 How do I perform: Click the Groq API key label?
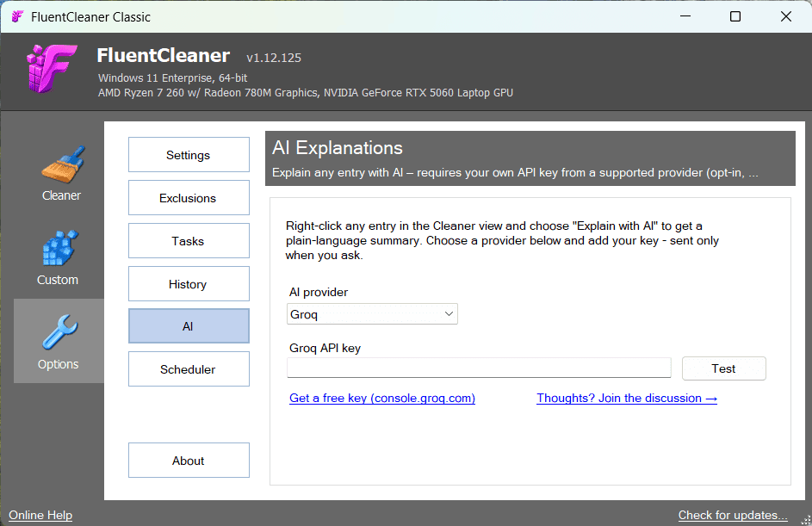[325, 348]
